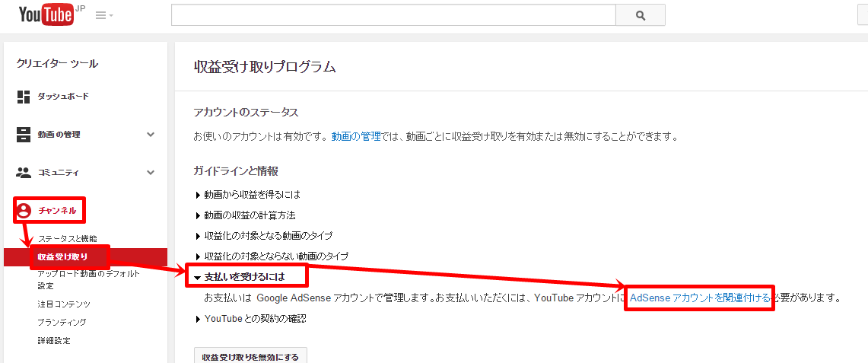Click the AdSense アカウントを関連付ける link
868x363 pixels.
pos(700,298)
